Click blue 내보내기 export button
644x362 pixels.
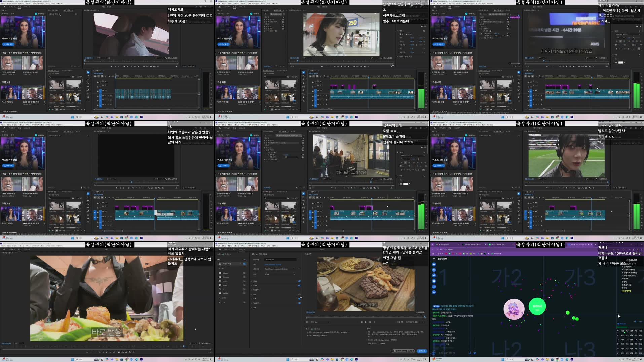pyautogui.click(x=422, y=351)
